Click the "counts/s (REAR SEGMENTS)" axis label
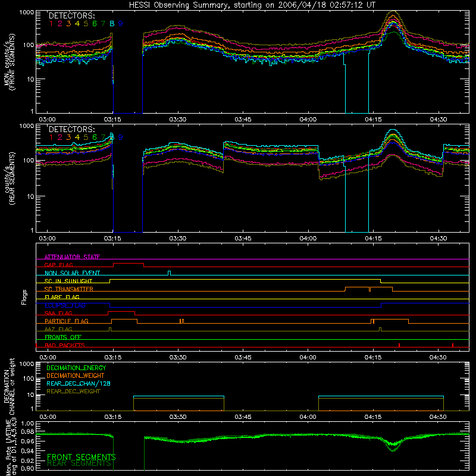The width and height of the screenshot is (476, 476). pos(10,178)
